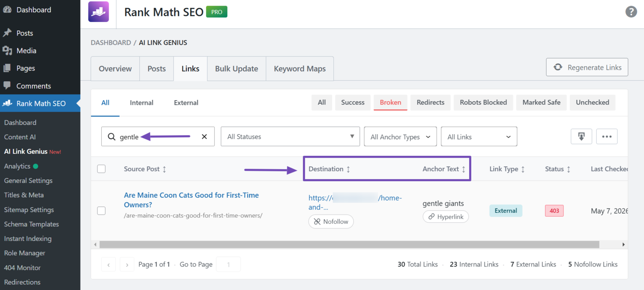Go to previous page arrow
This screenshot has height=290, width=644.
[109, 264]
